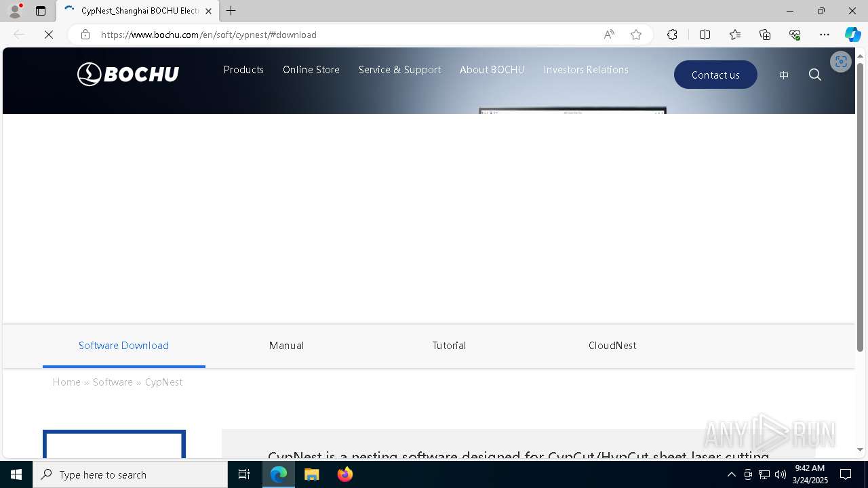Open Read aloud icon in address bar
The width and height of the screenshot is (868, 488).
[609, 35]
